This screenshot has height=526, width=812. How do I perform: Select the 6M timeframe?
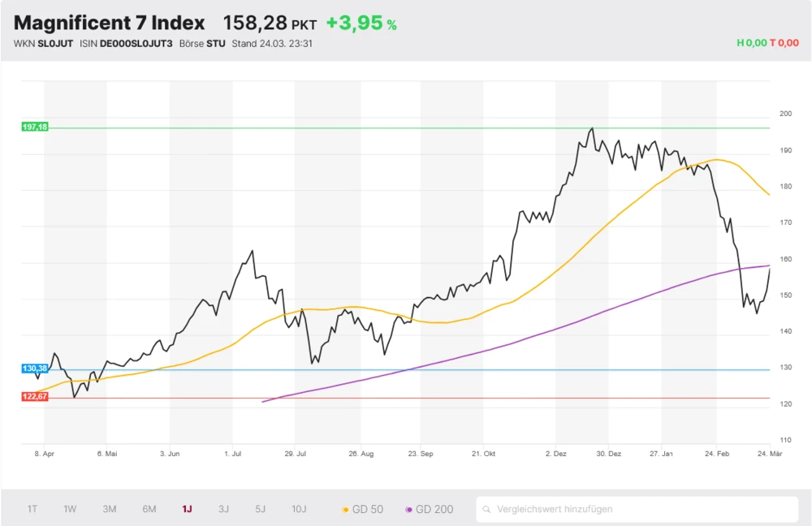click(149, 508)
